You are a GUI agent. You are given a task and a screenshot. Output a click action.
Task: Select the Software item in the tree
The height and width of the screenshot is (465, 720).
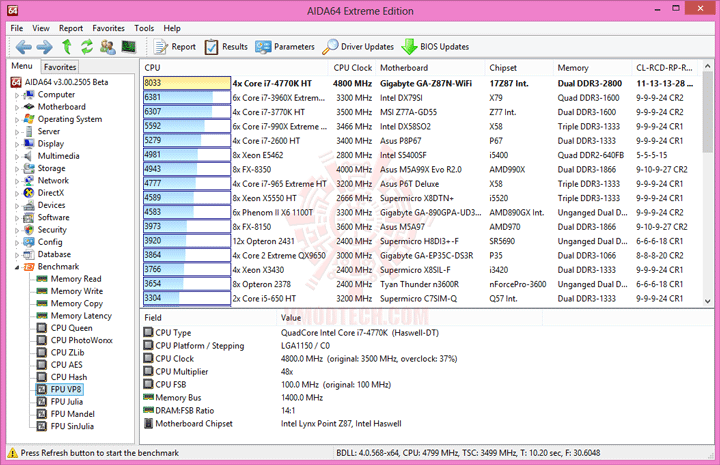pyautogui.click(x=53, y=218)
